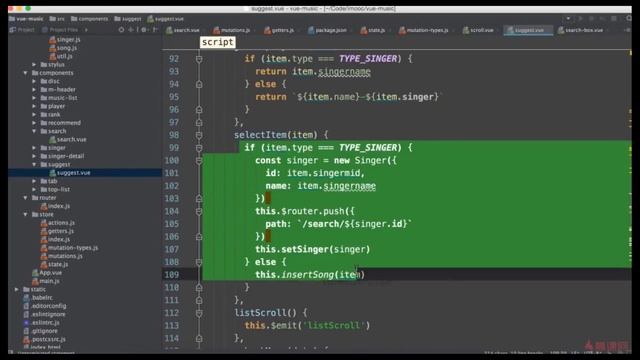640x360 pixels.
Task: Open .eslintrc.js in the project tree
Action: point(42,323)
